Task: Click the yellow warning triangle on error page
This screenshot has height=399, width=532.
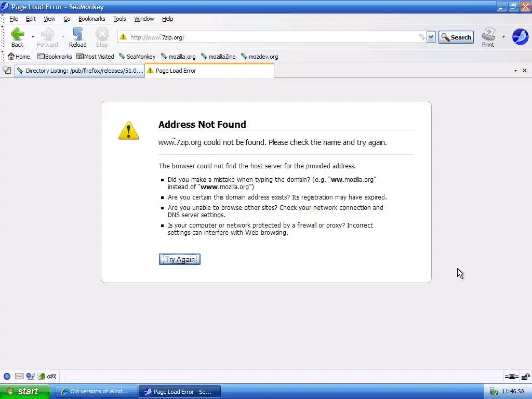Action: [129, 130]
